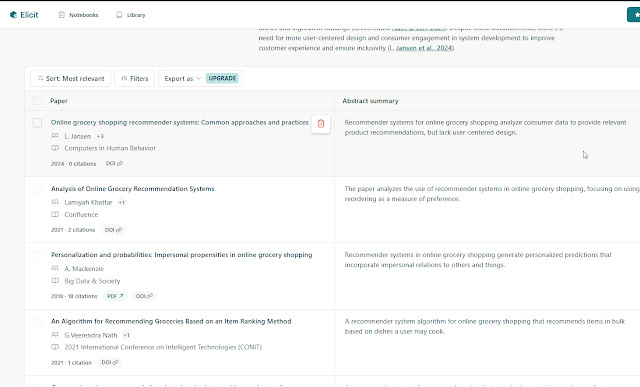Click '2024 · 0 citations' text

(73, 164)
